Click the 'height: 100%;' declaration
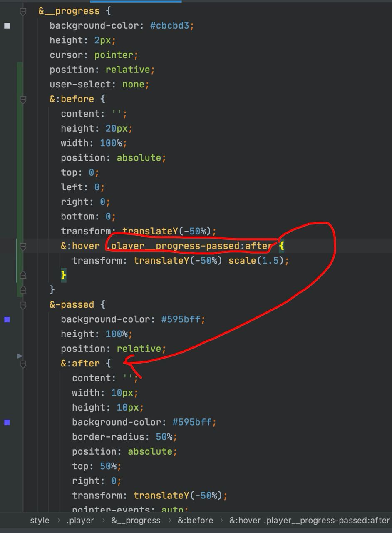 point(97,334)
